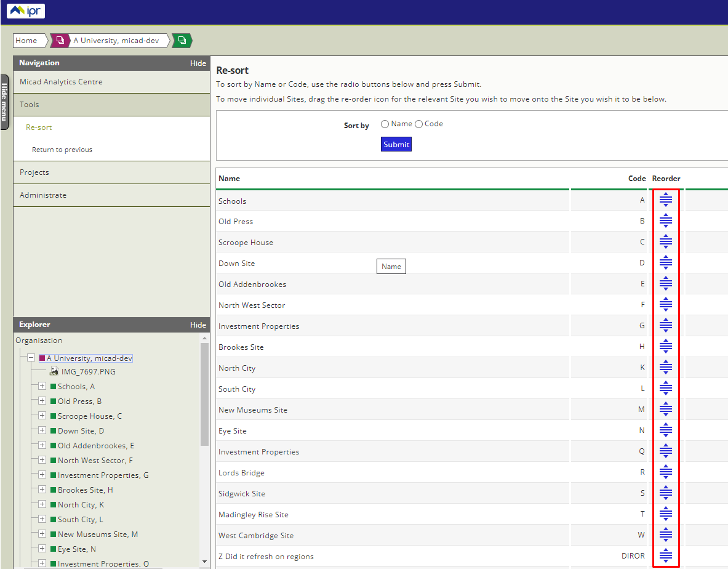Click the green breadcrumb sites icon
728x569 pixels.
182,41
